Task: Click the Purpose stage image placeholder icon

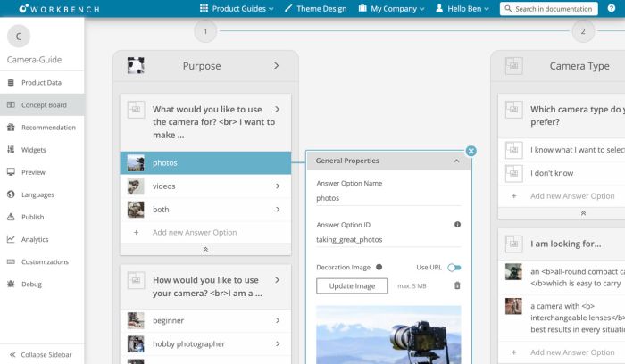Action: pos(136,65)
